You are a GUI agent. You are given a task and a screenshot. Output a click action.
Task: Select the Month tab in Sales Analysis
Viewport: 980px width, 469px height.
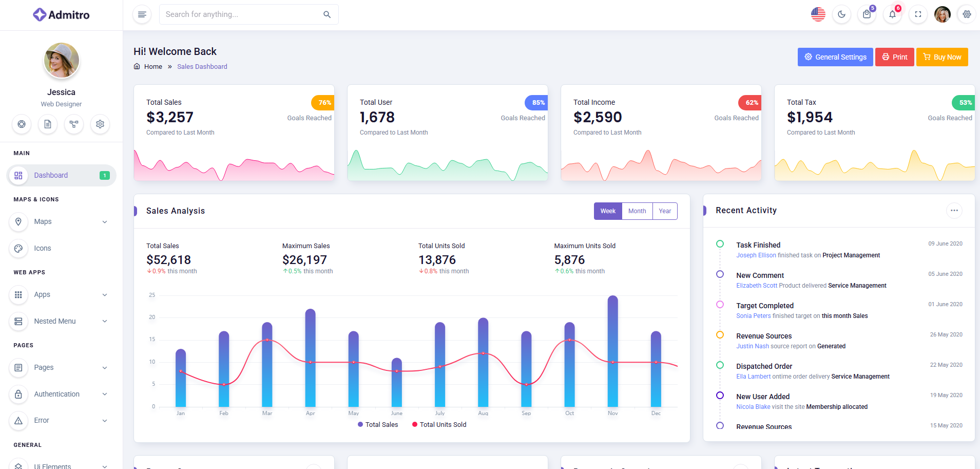pyautogui.click(x=637, y=211)
